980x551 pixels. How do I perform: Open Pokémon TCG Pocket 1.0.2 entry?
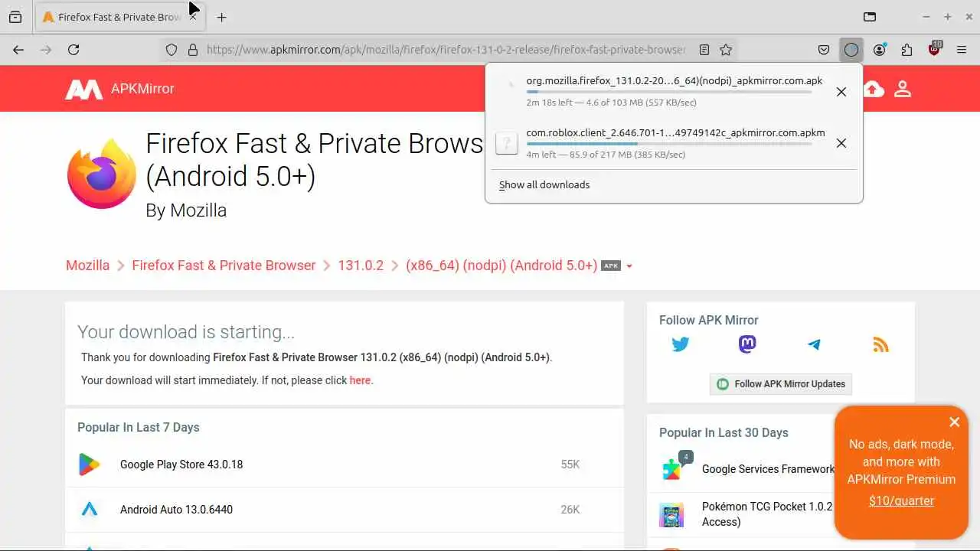[767, 514]
